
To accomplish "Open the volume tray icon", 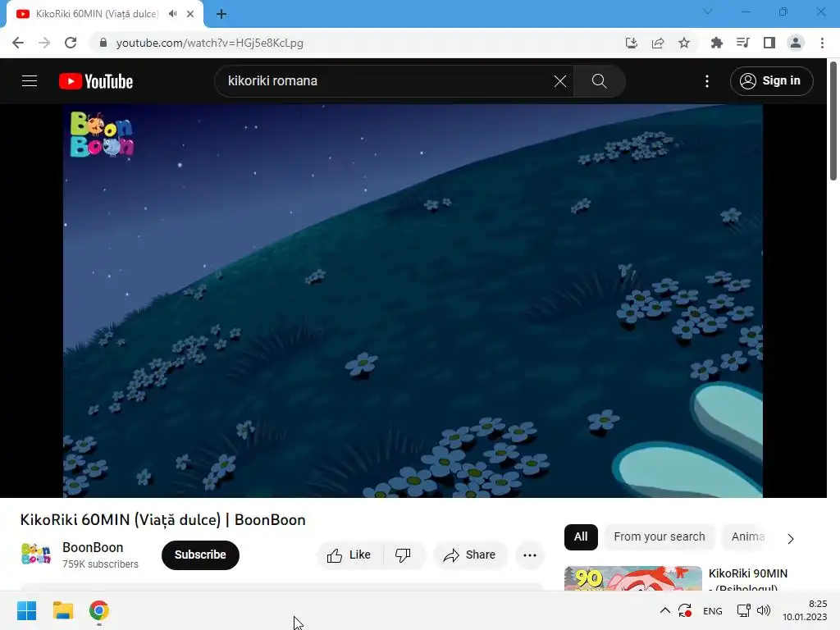I will (x=764, y=610).
